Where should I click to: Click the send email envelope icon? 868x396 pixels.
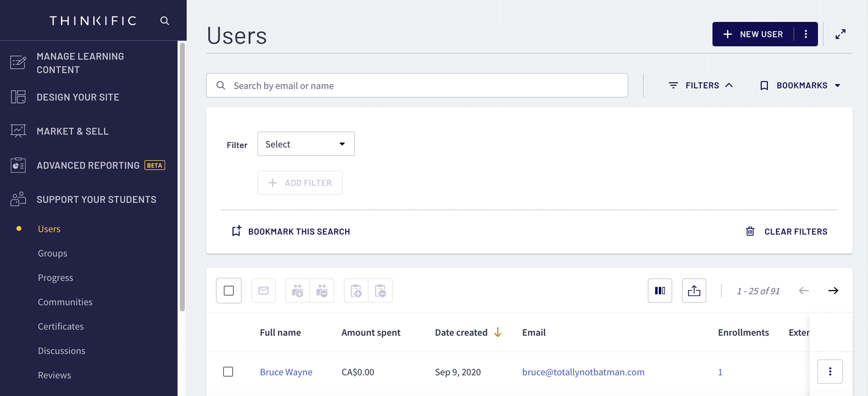tap(264, 291)
